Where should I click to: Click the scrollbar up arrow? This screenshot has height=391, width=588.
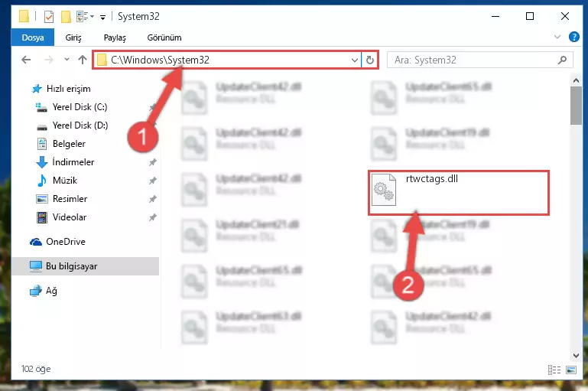[x=576, y=80]
